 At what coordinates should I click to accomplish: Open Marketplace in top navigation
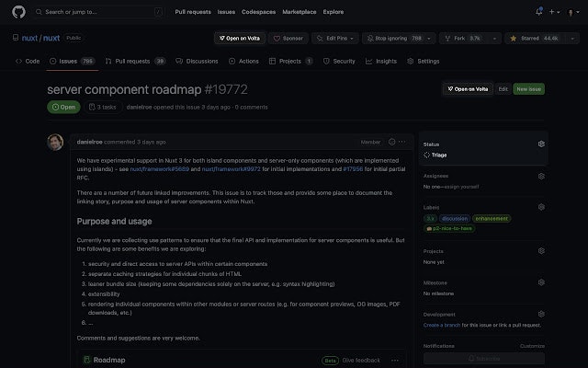[x=299, y=12]
